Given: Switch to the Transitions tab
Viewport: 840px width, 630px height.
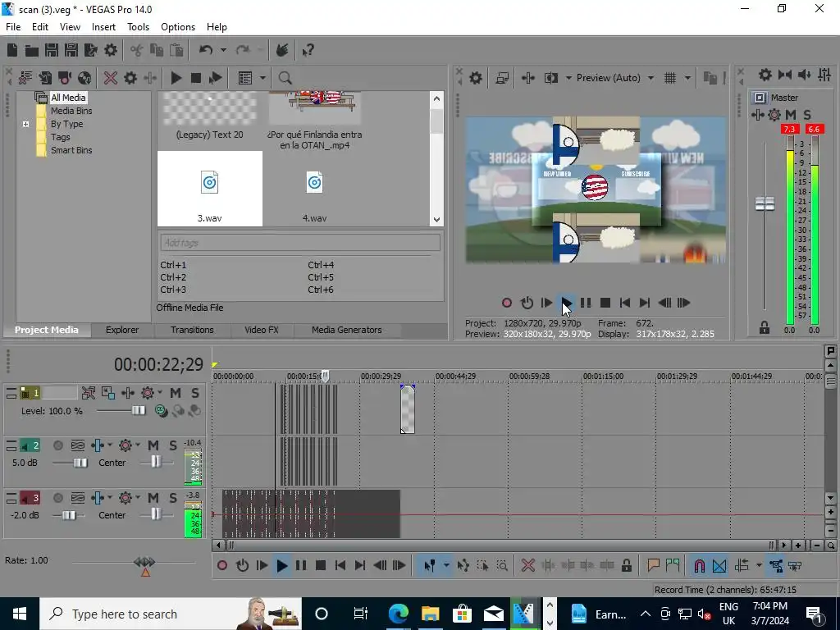Looking at the screenshot, I should coord(192,330).
